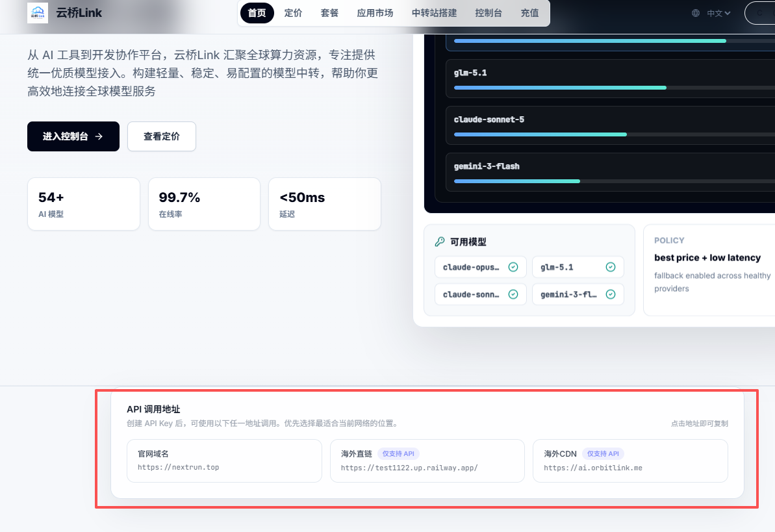
Task: Click the key icon beside 可用模型
Action: (439, 242)
